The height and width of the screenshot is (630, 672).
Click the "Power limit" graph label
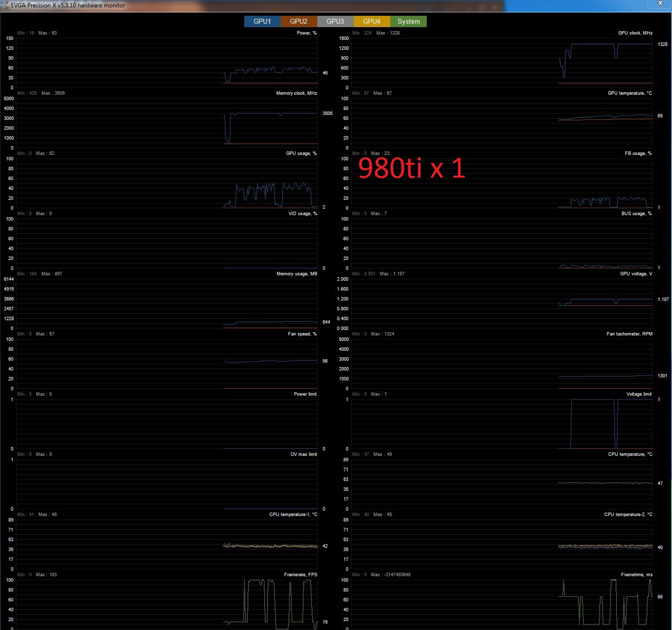[305, 394]
